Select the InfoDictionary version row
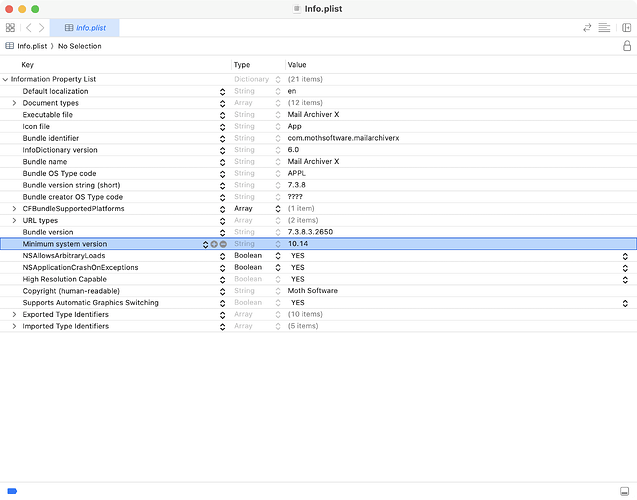The height and width of the screenshot is (500, 637). pos(318,150)
